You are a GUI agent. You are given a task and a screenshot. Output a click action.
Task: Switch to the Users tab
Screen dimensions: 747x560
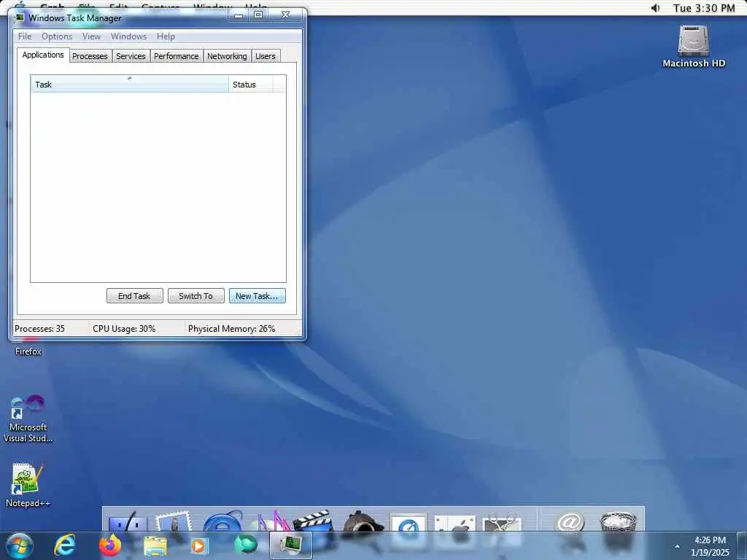point(266,56)
